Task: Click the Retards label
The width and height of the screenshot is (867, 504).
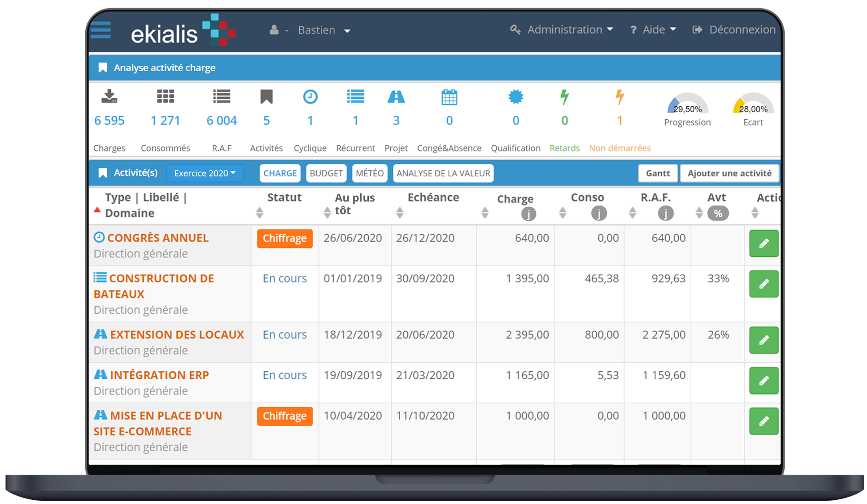Action: click(564, 148)
